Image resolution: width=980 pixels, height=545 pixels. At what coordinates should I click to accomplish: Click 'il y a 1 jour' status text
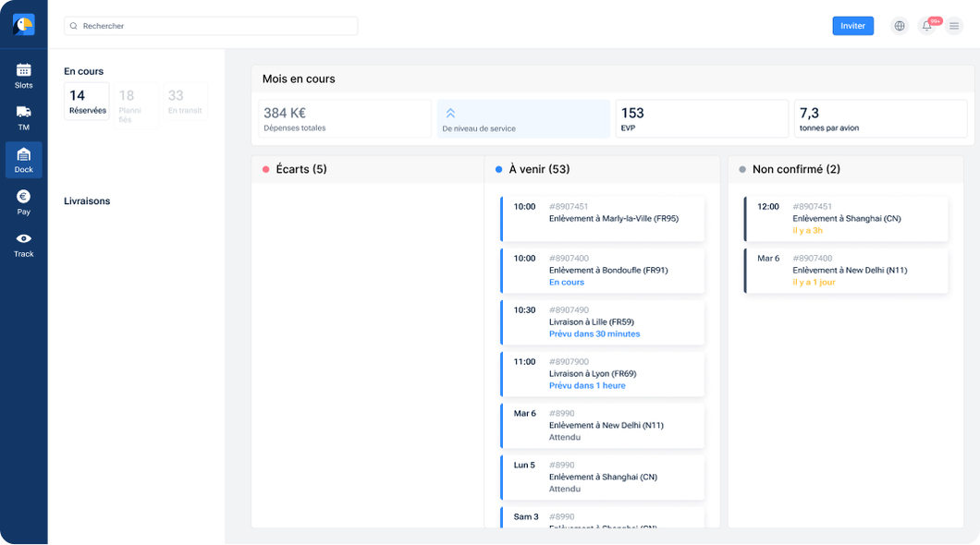[814, 282]
